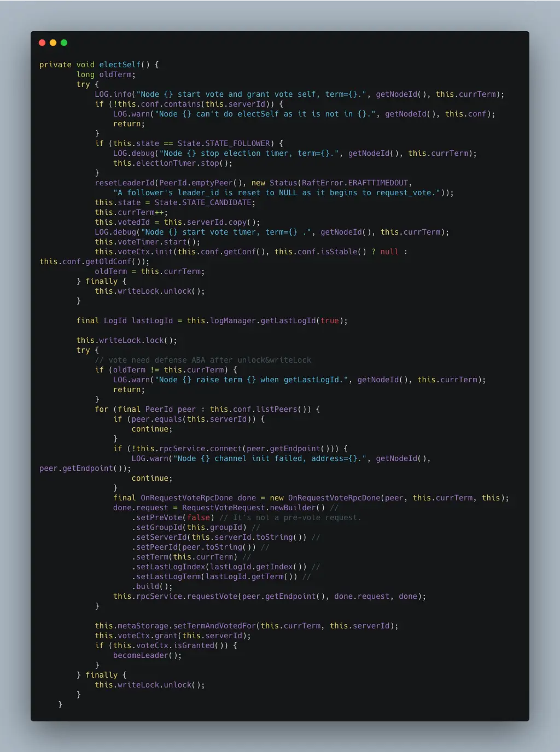This screenshot has height=752, width=560.
Task: Click 'this.currTerm++;' statement
Action: click(x=131, y=212)
